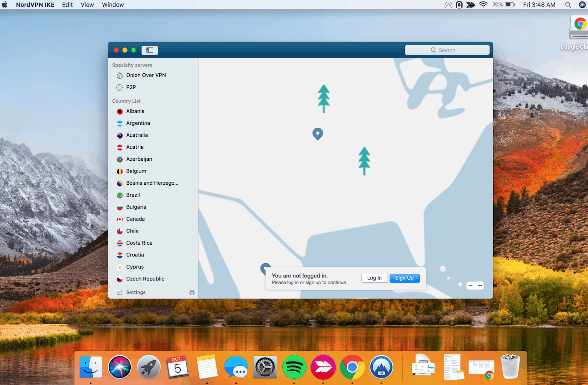
Task: Open Finder from the Dock
Action: pos(91,367)
